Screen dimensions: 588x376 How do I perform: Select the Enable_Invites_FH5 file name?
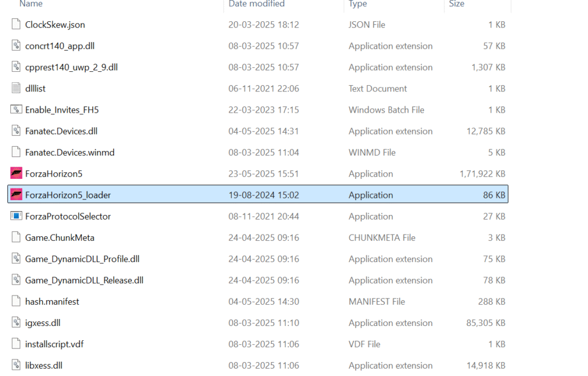pos(62,110)
